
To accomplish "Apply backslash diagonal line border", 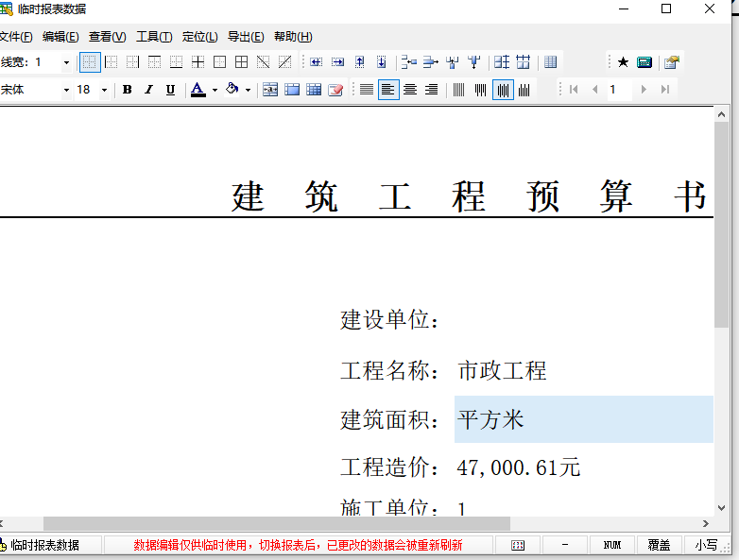I will click(x=263, y=62).
